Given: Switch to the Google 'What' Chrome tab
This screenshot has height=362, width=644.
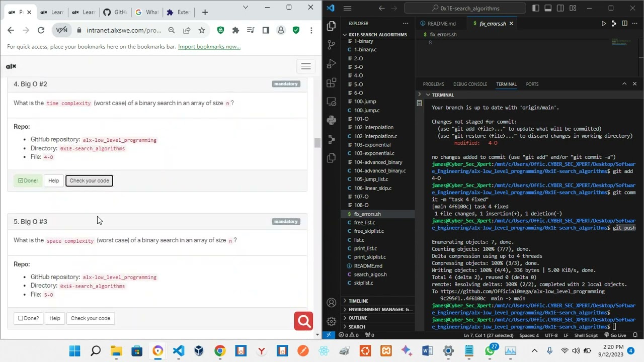Looking at the screenshot, I should (147, 12).
